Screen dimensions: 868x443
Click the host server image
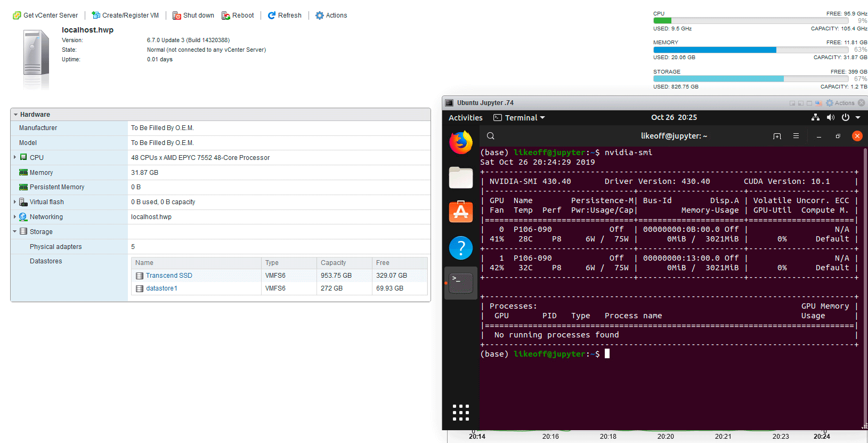36,58
